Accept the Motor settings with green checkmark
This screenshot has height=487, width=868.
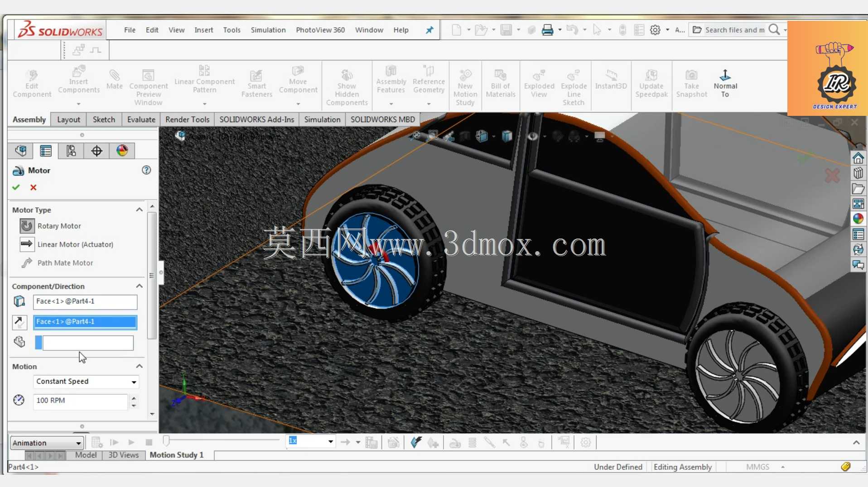click(x=16, y=187)
